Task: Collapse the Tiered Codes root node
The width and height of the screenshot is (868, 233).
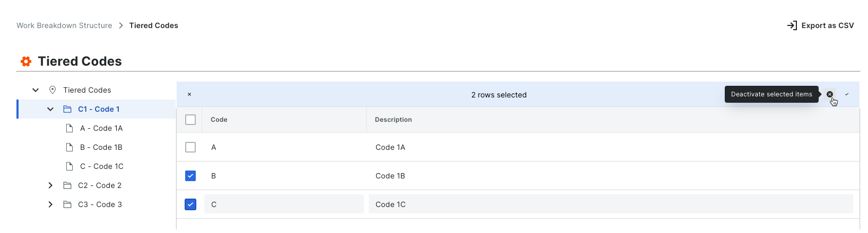Action: coord(36,90)
